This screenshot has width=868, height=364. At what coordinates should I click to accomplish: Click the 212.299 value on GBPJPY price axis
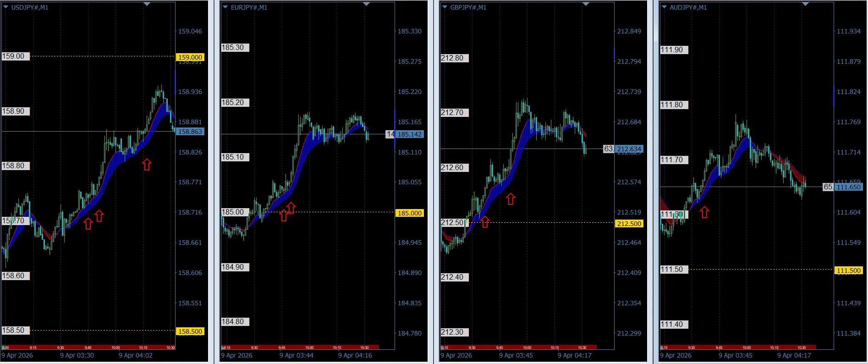(629, 333)
